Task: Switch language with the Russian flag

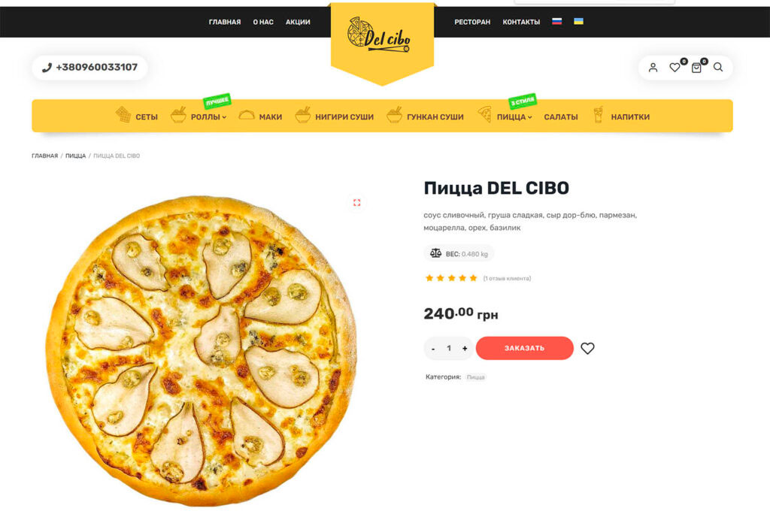Action: [557, 21]
